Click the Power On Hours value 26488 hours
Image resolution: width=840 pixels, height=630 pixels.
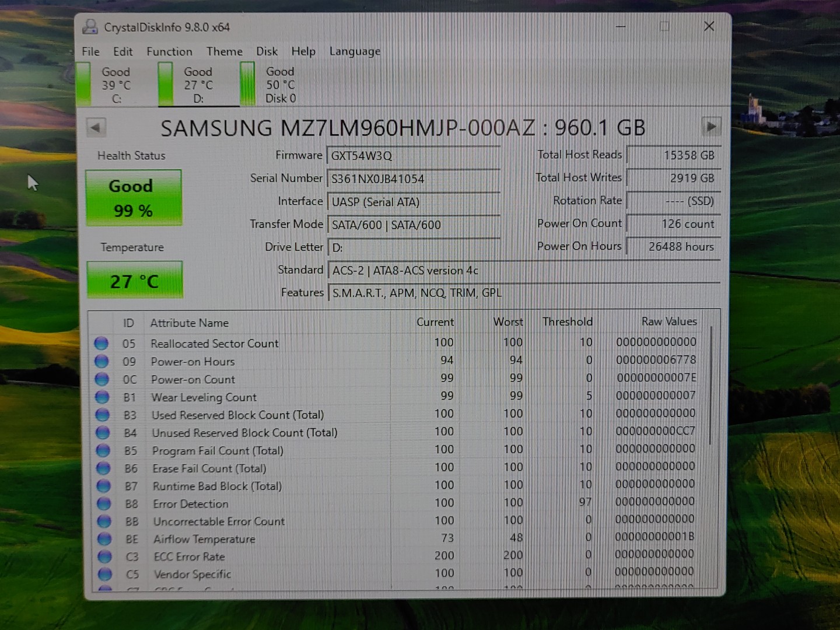click(x=673, y=246)
